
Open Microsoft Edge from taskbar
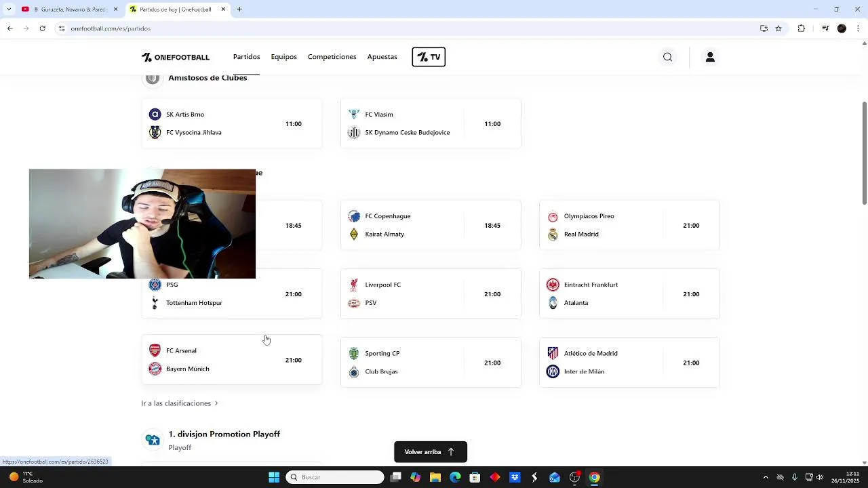tap(455, 477)
